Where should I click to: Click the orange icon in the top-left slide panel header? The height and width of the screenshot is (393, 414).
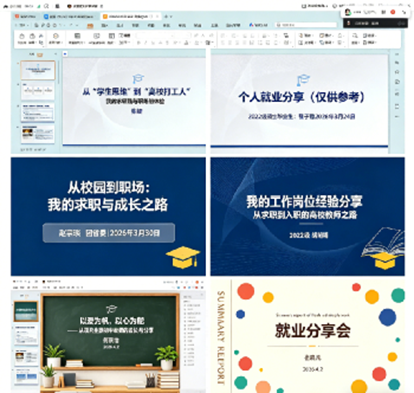[x=40, y=54]
